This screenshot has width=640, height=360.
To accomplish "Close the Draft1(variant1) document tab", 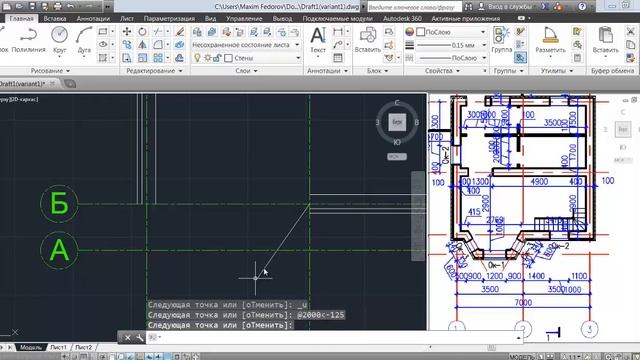I will [x=52, y=84].
